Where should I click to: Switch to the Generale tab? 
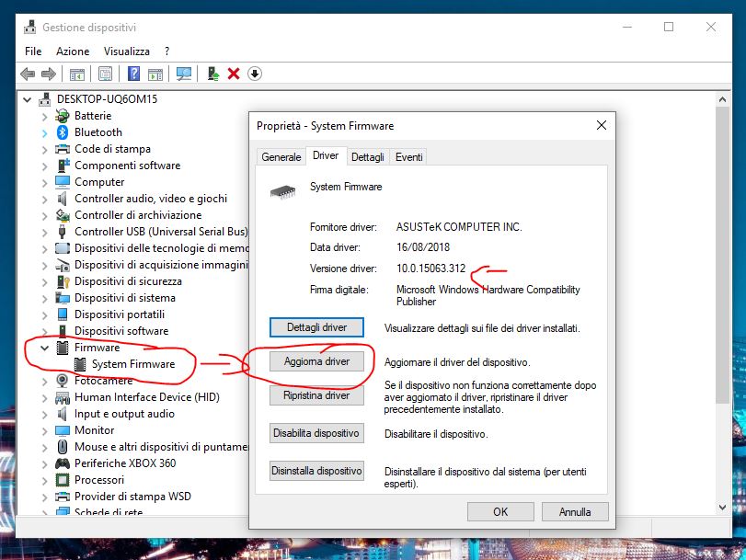coord(281,157)
